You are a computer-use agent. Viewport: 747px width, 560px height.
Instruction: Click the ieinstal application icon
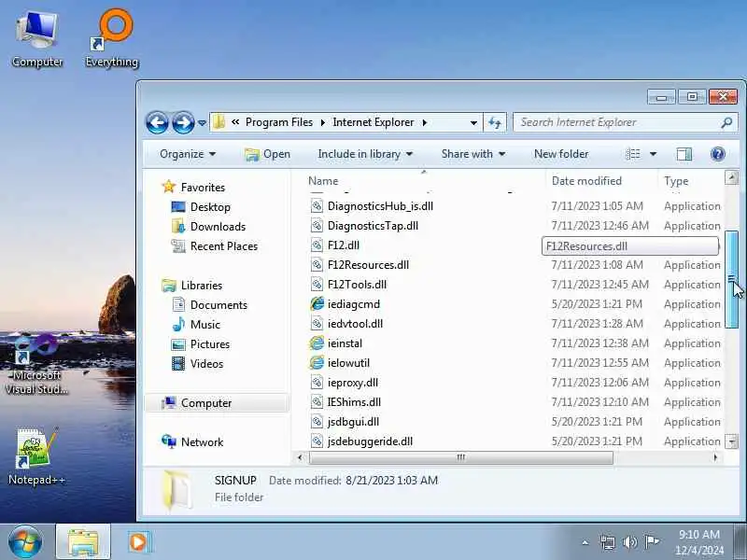click(317, 343)
